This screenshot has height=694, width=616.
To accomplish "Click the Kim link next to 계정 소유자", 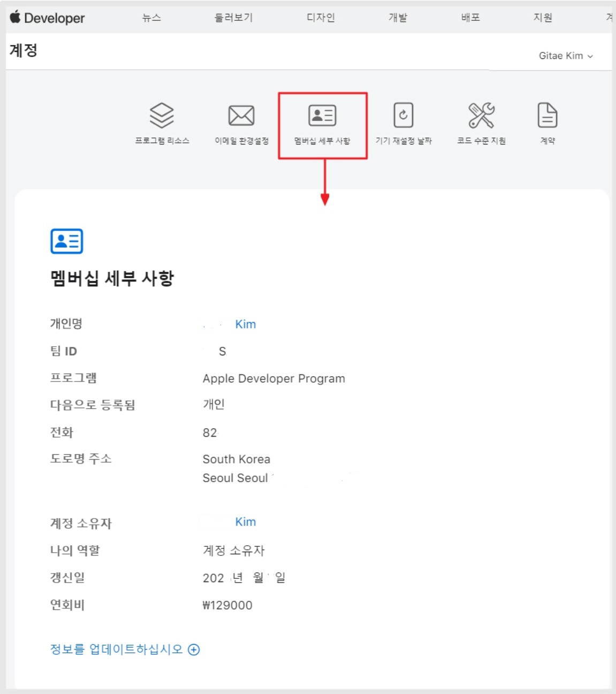I will (x=246, y=522).
